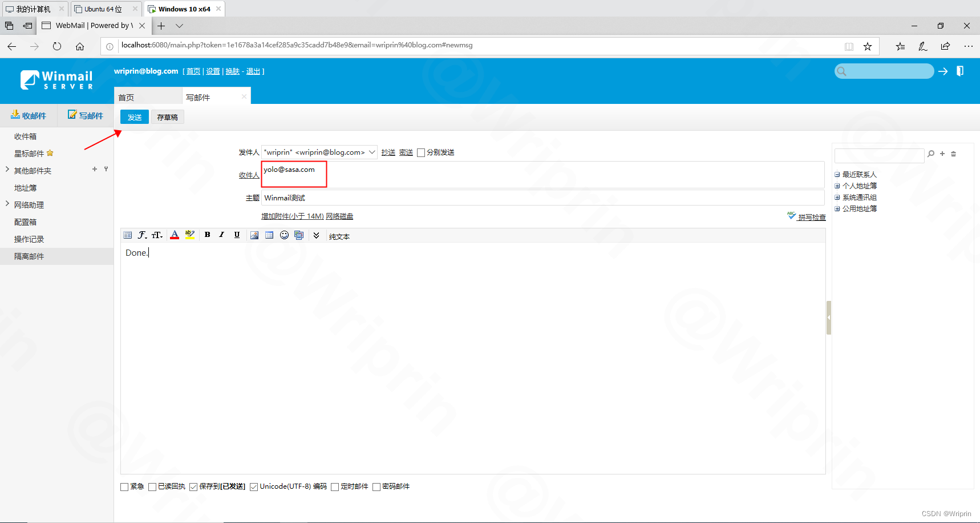Image resolution: width=980 pixels, height=523 pixels.
Task: Uncheck 保存到[已发送] checkbox
Action: pos(193,487)
